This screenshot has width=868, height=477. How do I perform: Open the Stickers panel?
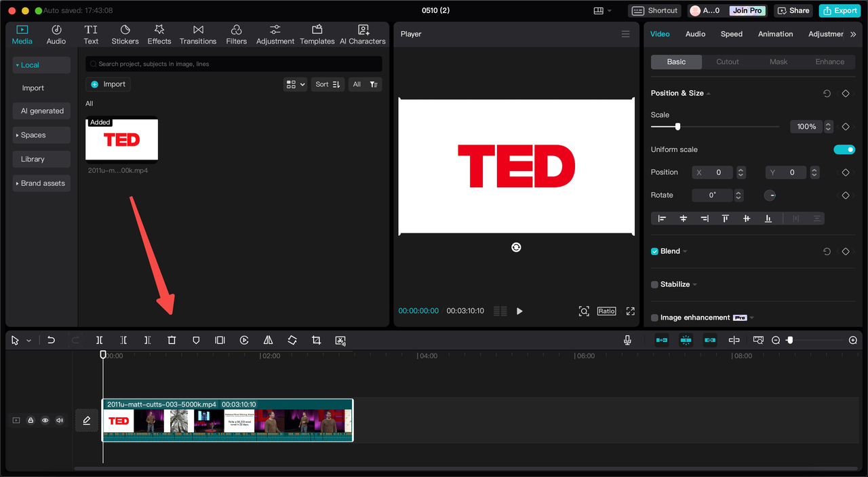point(125,35)
